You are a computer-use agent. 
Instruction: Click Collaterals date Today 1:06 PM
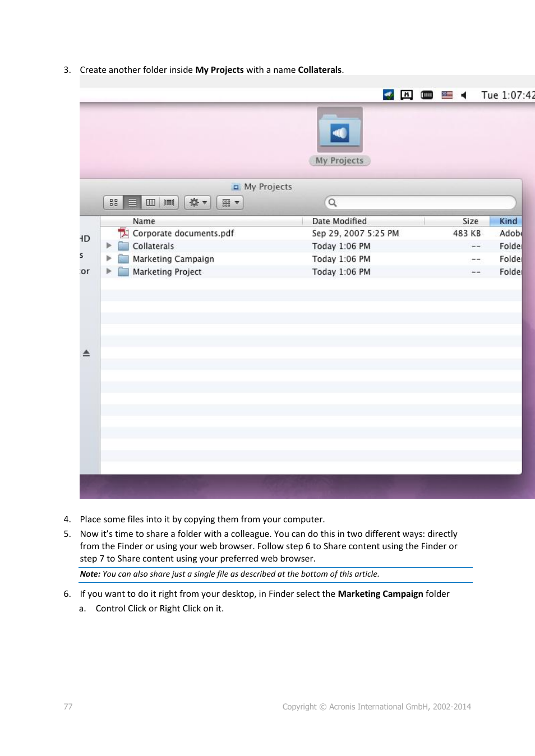coord(341,246)
